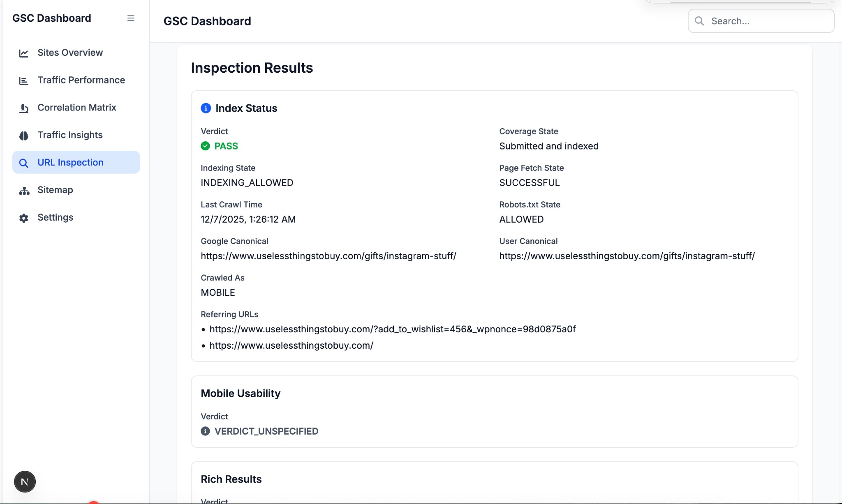Screen dimensions: 842x504
Task: Click the Crawled As label
Action: tap(222, 278)
